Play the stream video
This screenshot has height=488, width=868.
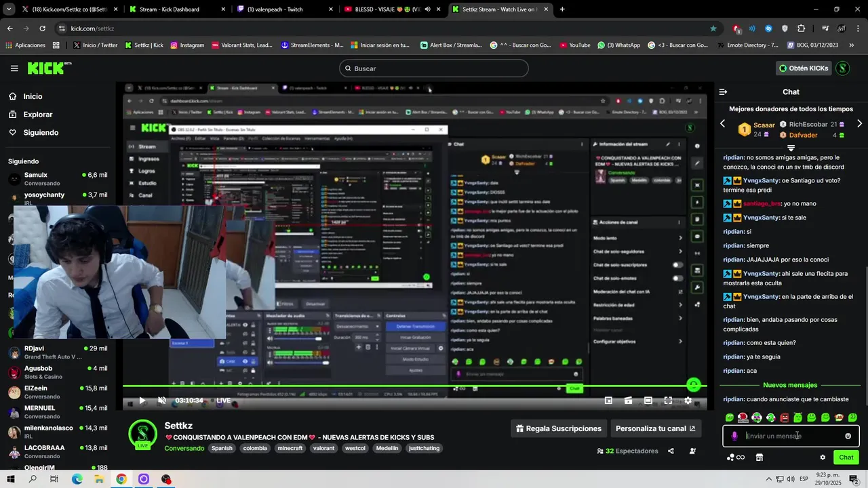pos(142,401)
